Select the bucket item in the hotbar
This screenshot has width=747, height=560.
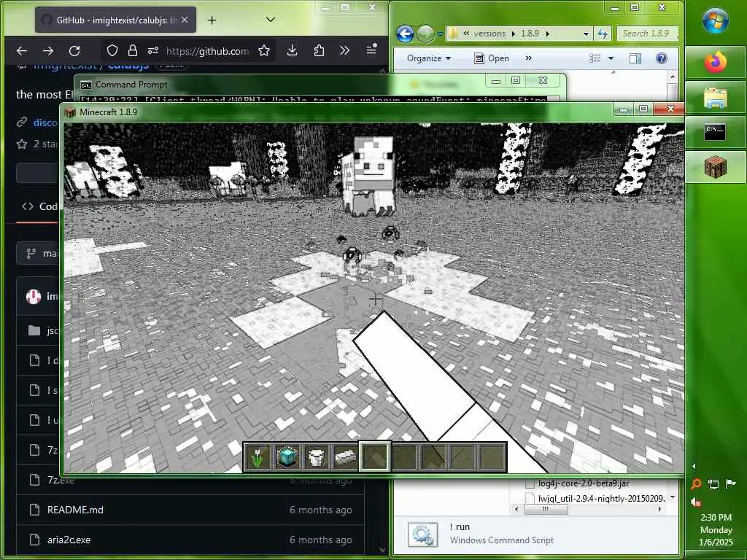(x=317, y=457)
